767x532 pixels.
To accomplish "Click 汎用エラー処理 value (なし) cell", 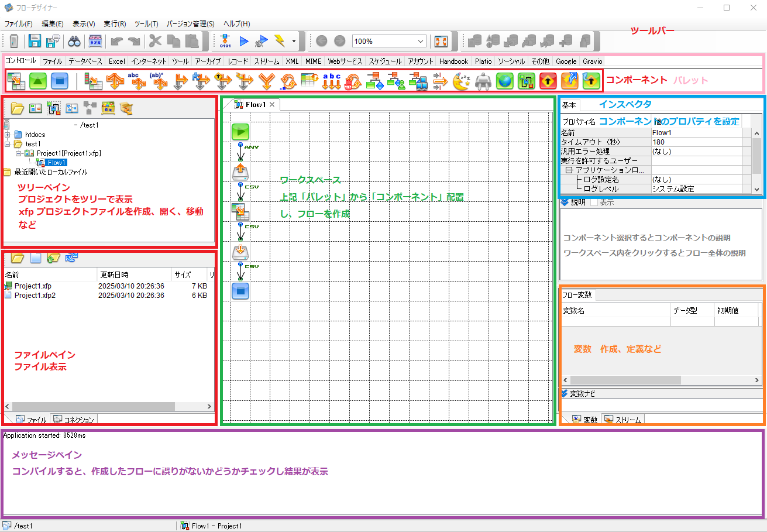I will click(696, 152).
